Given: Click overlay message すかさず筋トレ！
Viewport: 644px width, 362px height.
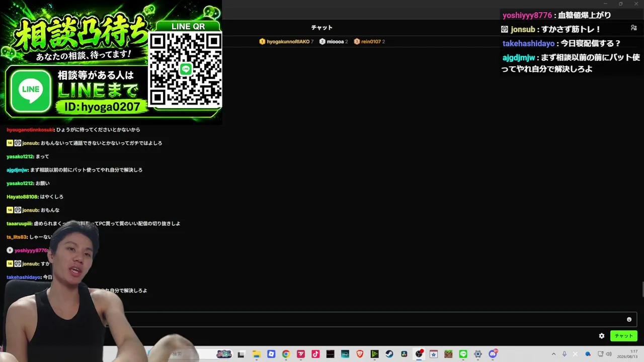Looking at the screenshot, I should click(x=571, y=30).
